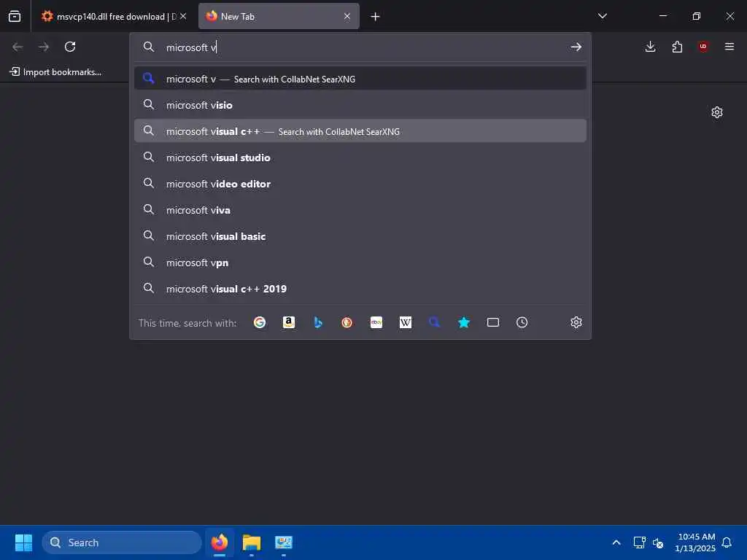
Task: Open search settings gear in dropdown
Action: point(576,322)
